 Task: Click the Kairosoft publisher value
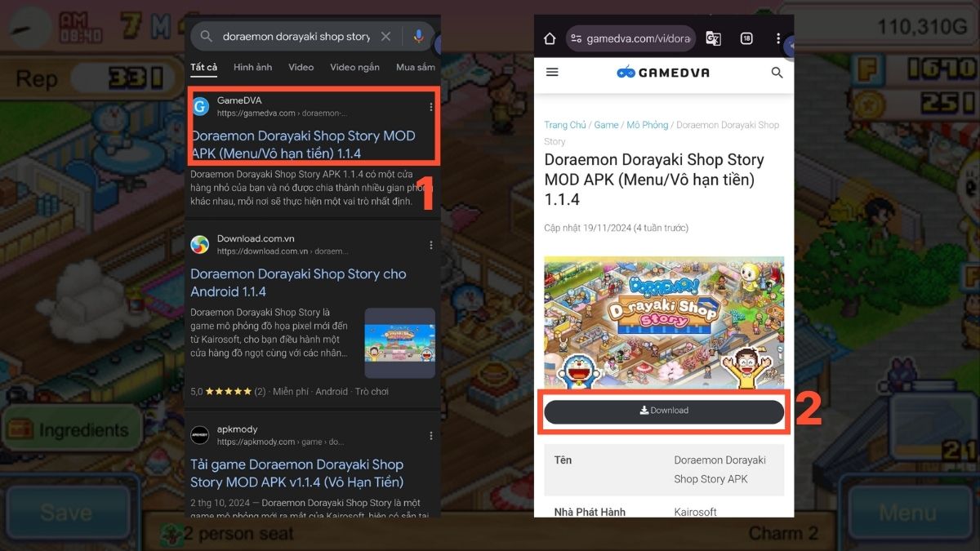click(x=695, y=512)
